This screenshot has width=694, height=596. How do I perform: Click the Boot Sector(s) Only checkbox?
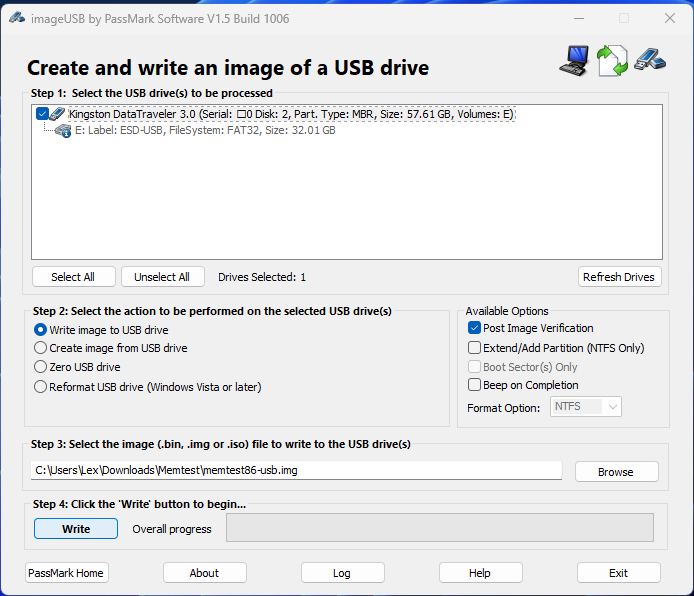point(474,367)
